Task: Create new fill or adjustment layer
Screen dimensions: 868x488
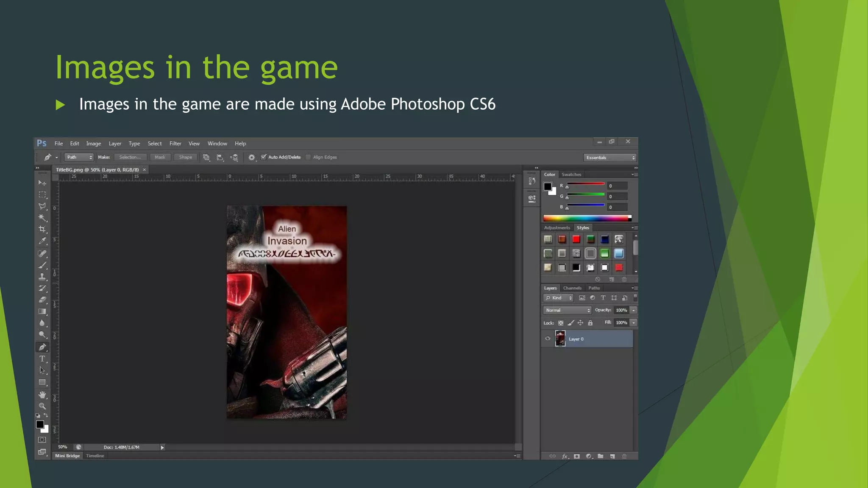Action: [x=589, y=456]
